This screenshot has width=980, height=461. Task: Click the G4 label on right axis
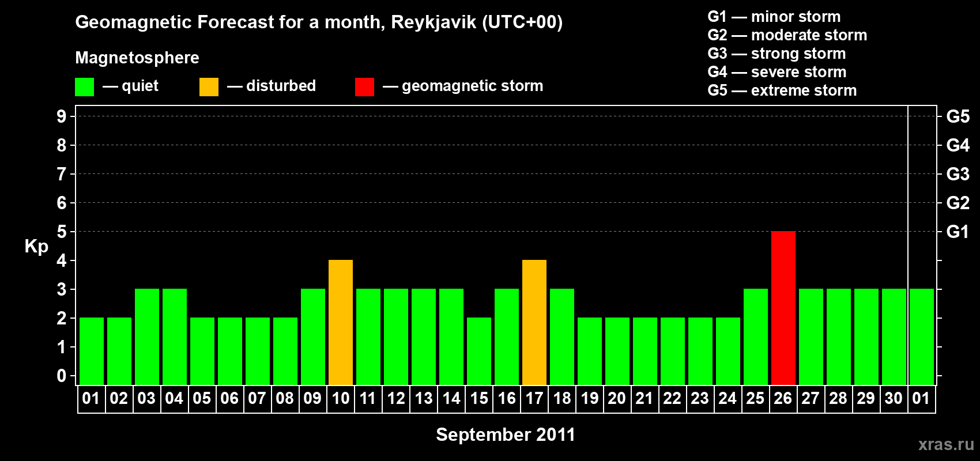[x=958, y=145]
